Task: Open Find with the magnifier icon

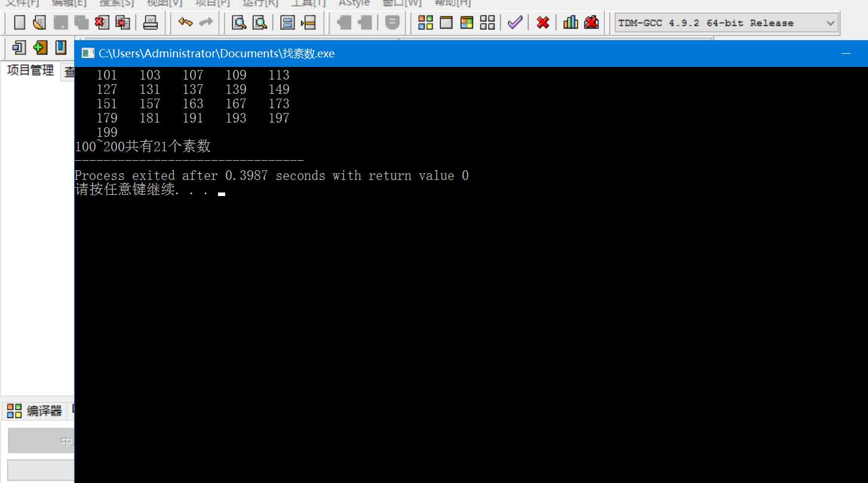Action: click(239, 23)
